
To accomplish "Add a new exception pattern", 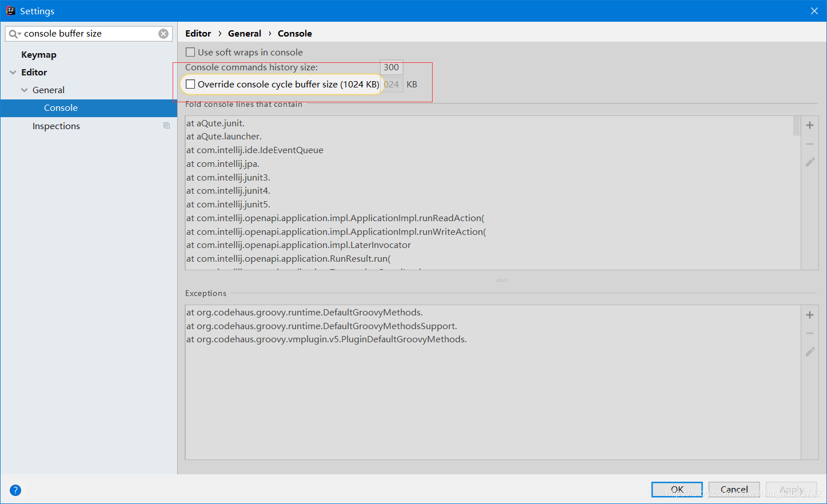I will point(810,315).
